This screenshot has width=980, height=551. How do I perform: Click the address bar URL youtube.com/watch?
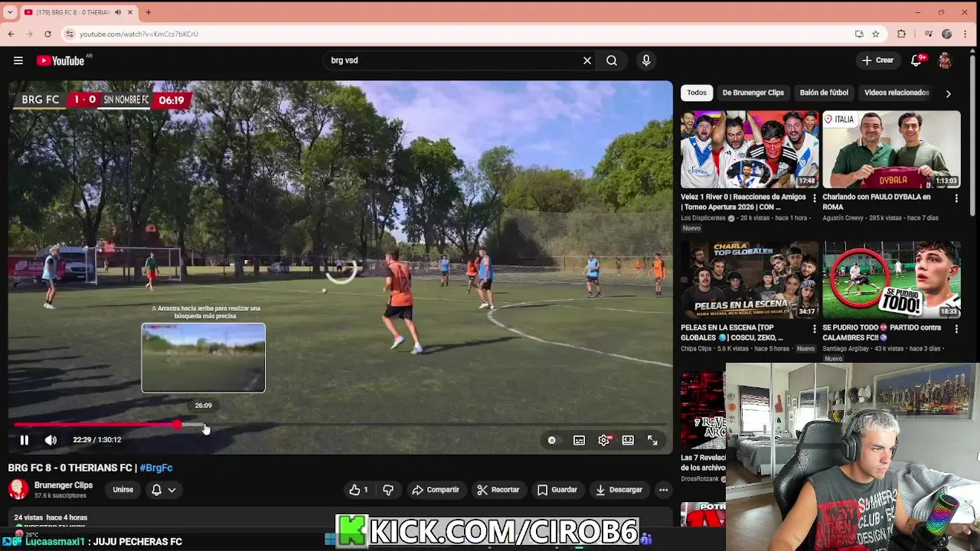coord(139,34)
